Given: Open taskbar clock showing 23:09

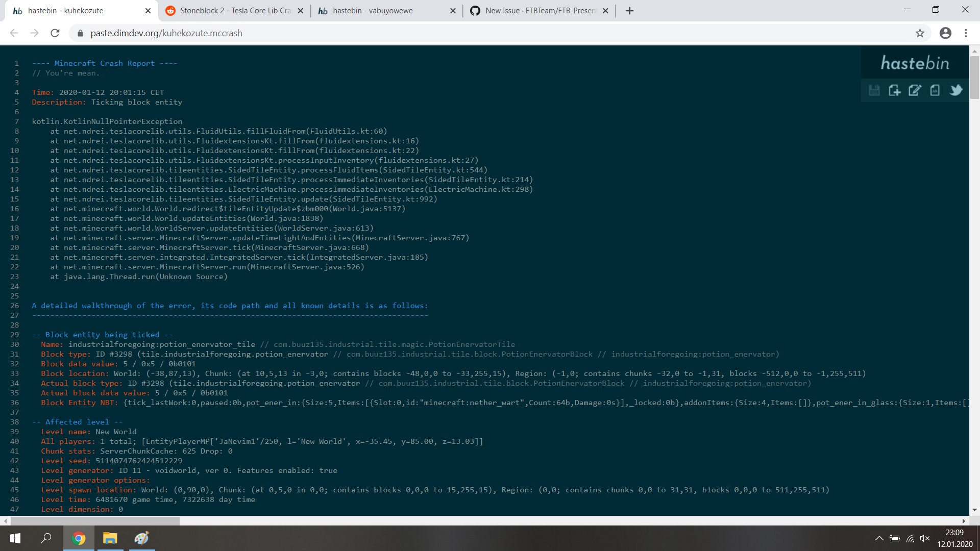Looking at the screenshot, I should point(954,538).
